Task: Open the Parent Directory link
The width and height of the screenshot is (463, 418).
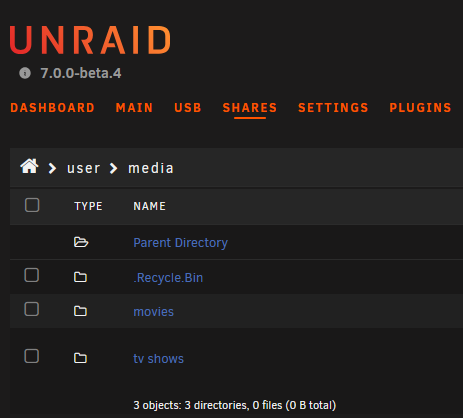Action: coord(180,243)
